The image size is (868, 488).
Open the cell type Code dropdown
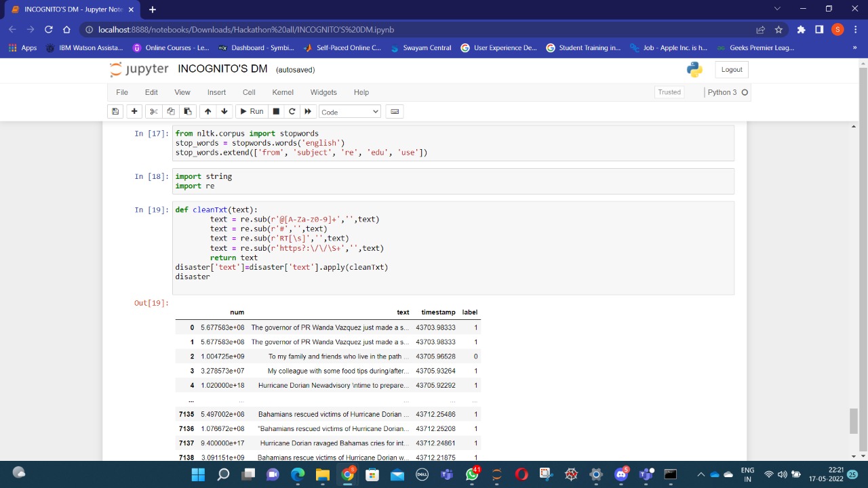[349, 111]
